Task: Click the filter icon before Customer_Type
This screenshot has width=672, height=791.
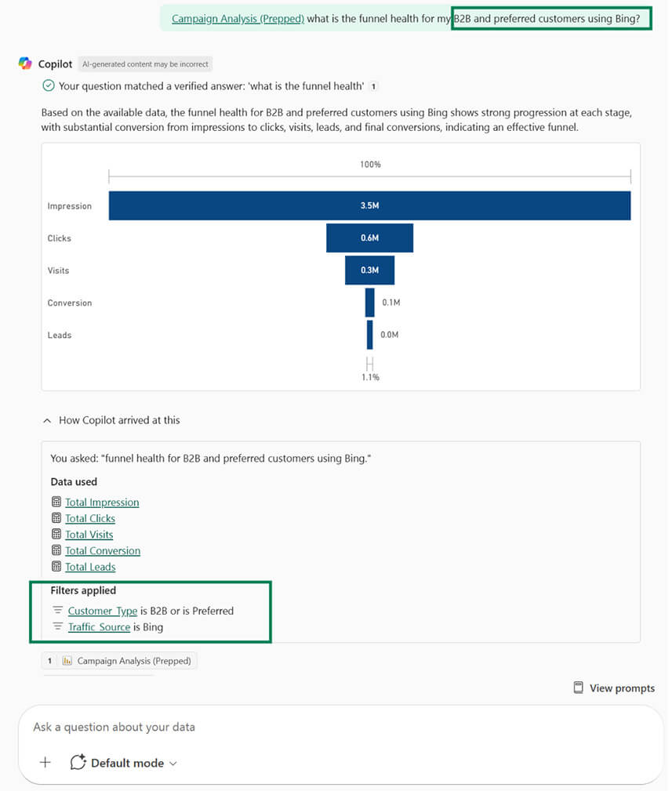Action: tap(56, 611)
